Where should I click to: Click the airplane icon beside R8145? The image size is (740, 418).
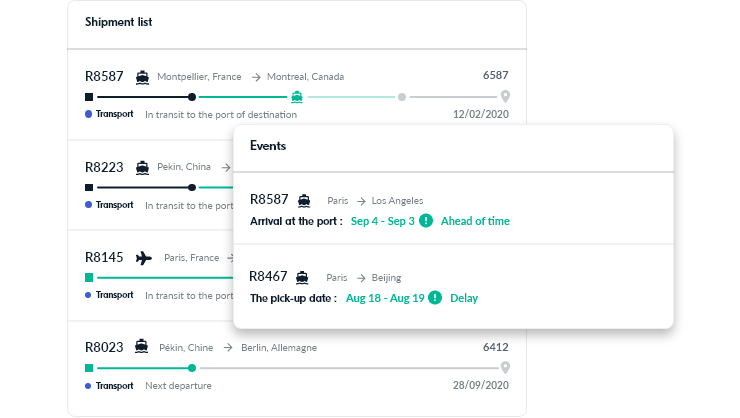(144, 258)
